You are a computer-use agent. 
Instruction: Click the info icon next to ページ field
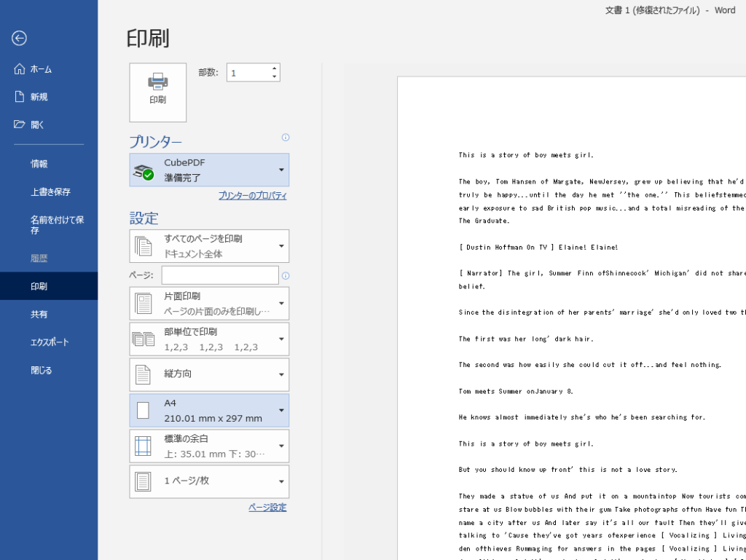coord(286,276)
